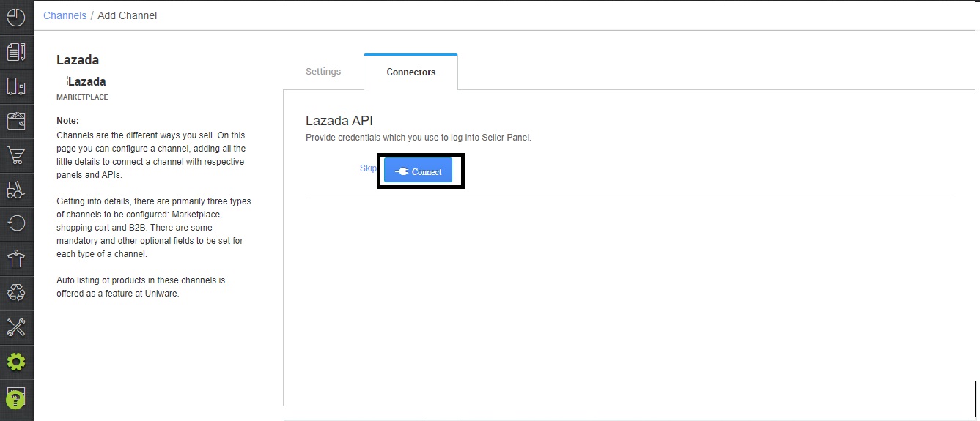This screenshot has height=421, width=980.
Task: Open the document with pencil sidebar icon
Action: pos(16,52)
